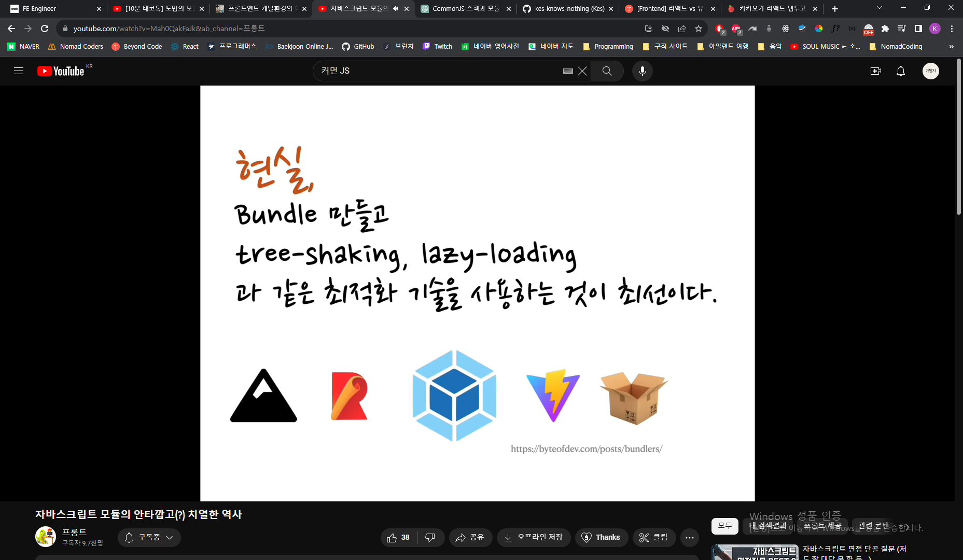Click the 오프라인 저장 download button
The width and height of the screenshot is (963, 560).
[x=534, y=538]
